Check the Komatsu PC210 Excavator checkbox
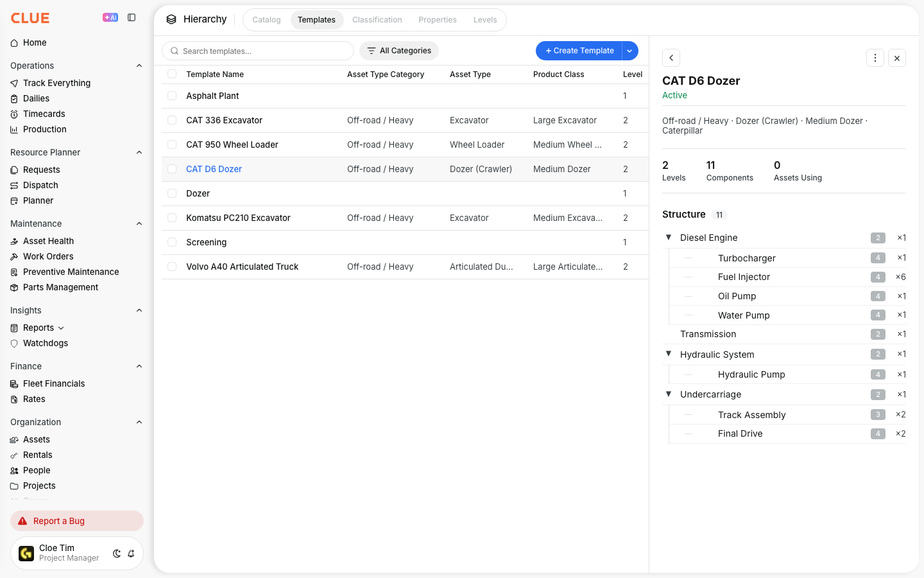 click(172, 218)
